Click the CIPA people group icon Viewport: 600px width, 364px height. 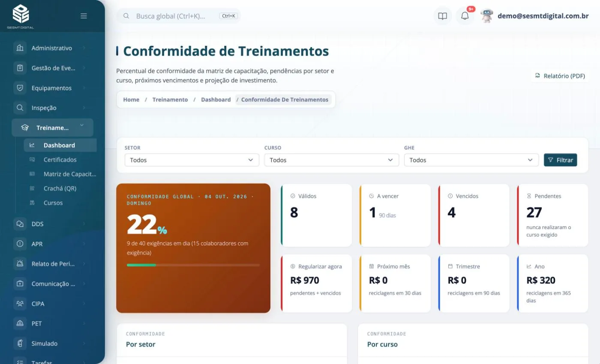pos(20,304)
